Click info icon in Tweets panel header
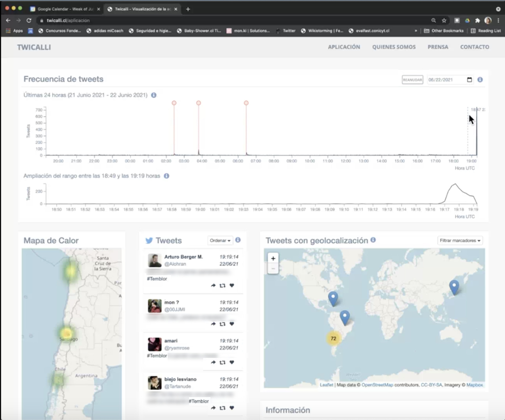This screenshot has height=420, width=505. pyautogui.click(x=238, y=240)
